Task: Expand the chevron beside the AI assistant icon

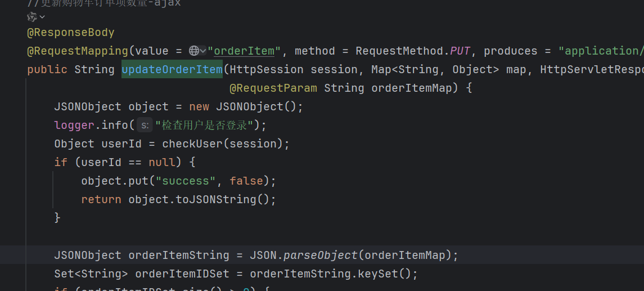Action: [42, 17]
